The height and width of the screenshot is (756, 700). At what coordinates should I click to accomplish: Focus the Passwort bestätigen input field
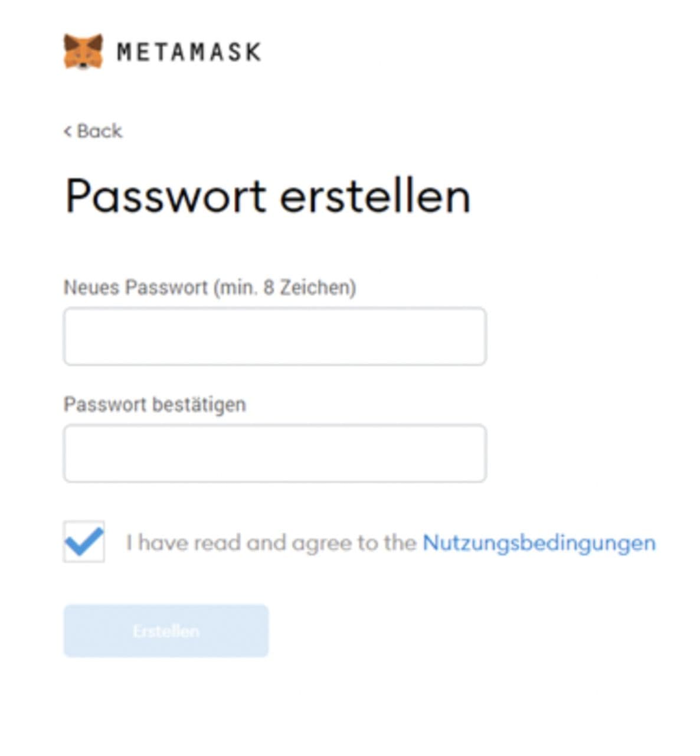pyautogui.click(x=274, y=453)
